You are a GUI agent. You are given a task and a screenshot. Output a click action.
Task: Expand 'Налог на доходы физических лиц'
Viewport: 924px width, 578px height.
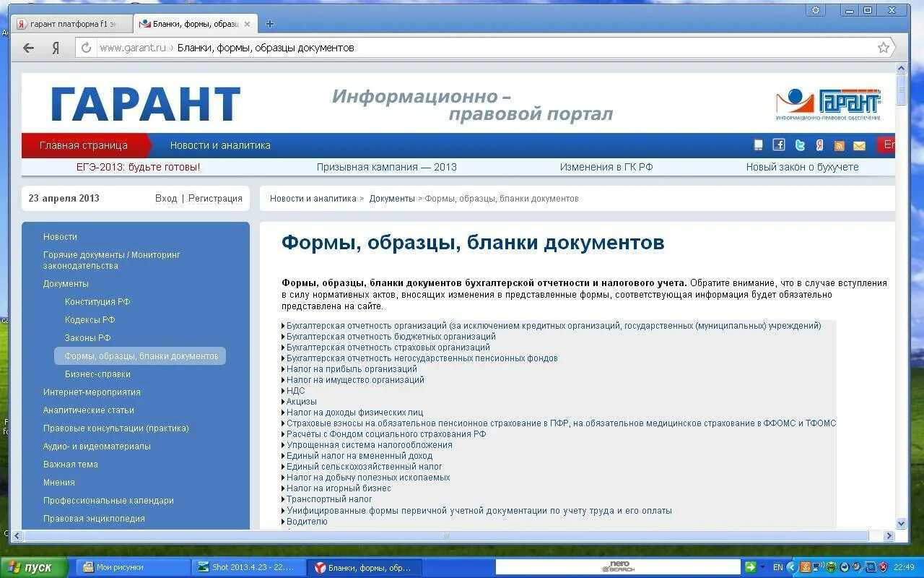click(354, 413)
